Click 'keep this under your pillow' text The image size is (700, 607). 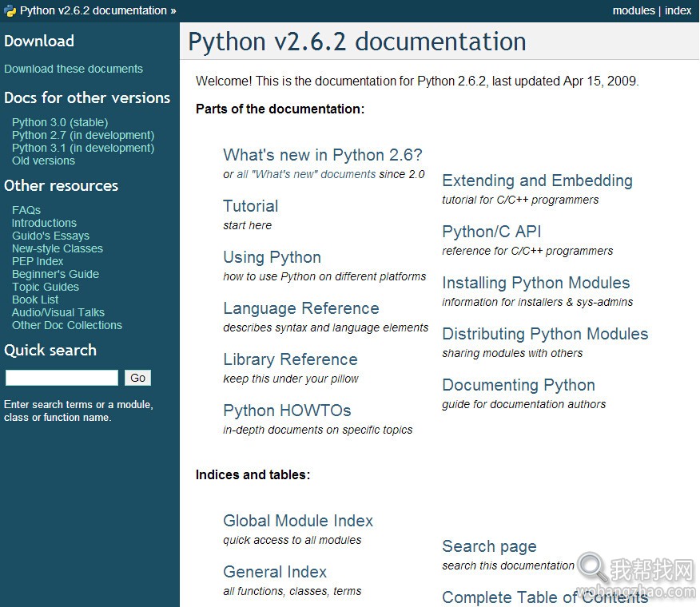[291, 379]
